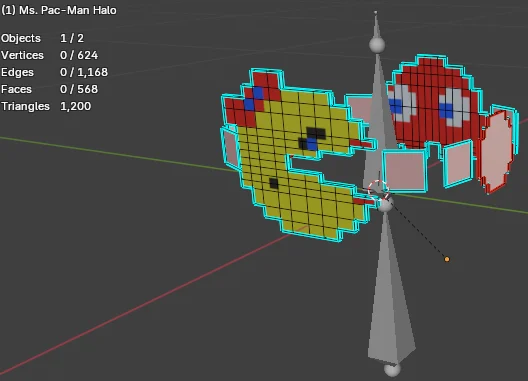
Task: Click the 3D cursor red-white circle
Action: (378, 190)
